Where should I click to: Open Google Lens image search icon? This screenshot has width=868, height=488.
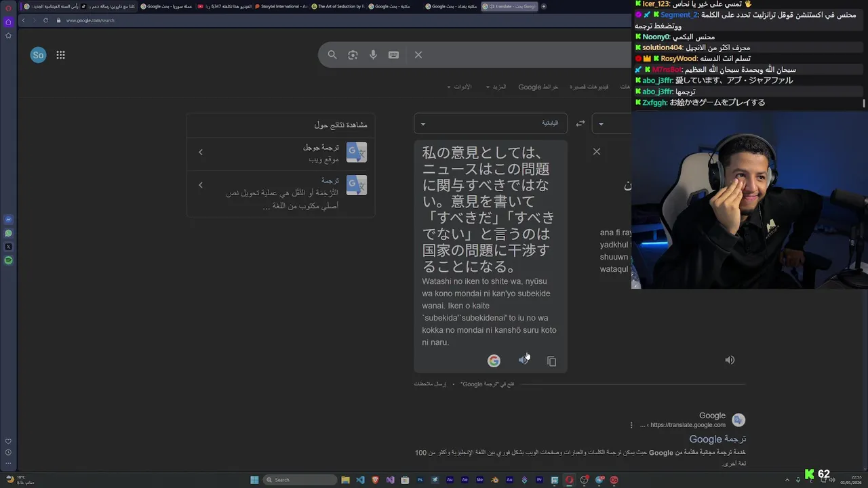pyautogui.click(x=353, y=55)
